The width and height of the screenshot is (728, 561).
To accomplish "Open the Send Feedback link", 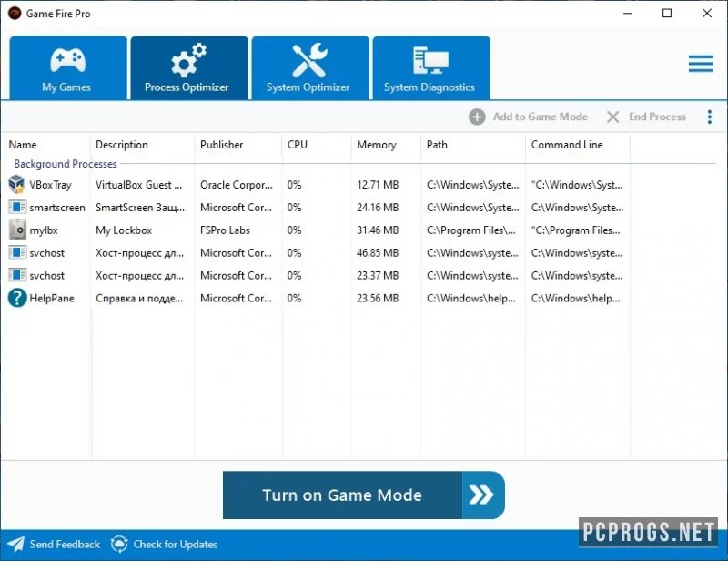I will click(65, 545).
